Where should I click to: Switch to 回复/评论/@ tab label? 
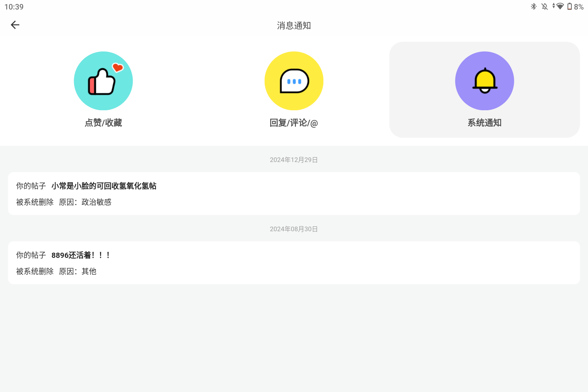tap(294, 123)
